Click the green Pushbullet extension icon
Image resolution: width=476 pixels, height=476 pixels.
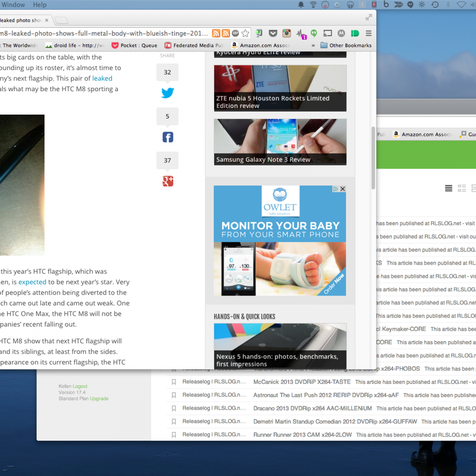point(355,33)
